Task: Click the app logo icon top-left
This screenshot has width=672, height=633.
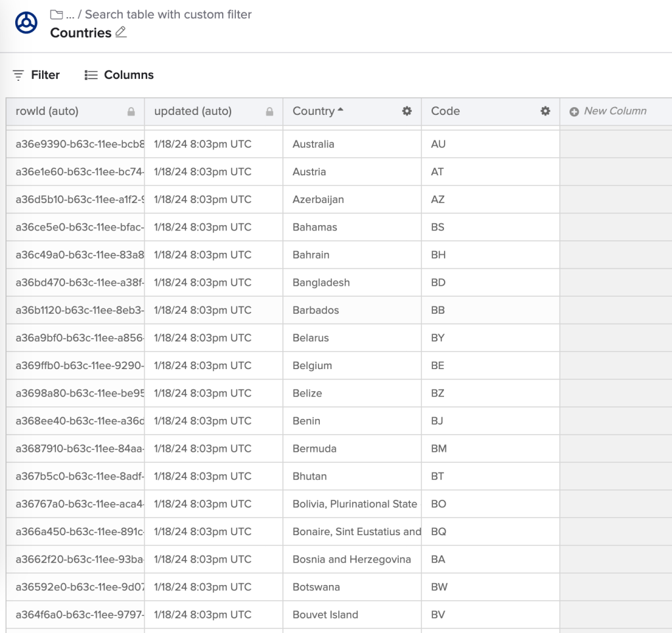Action: [26, 22]
